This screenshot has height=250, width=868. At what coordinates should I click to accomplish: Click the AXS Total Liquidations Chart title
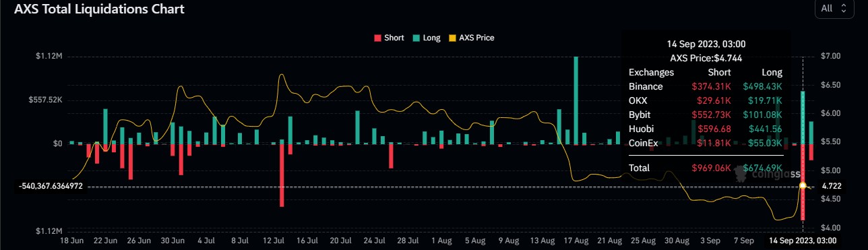pos(99,9)
